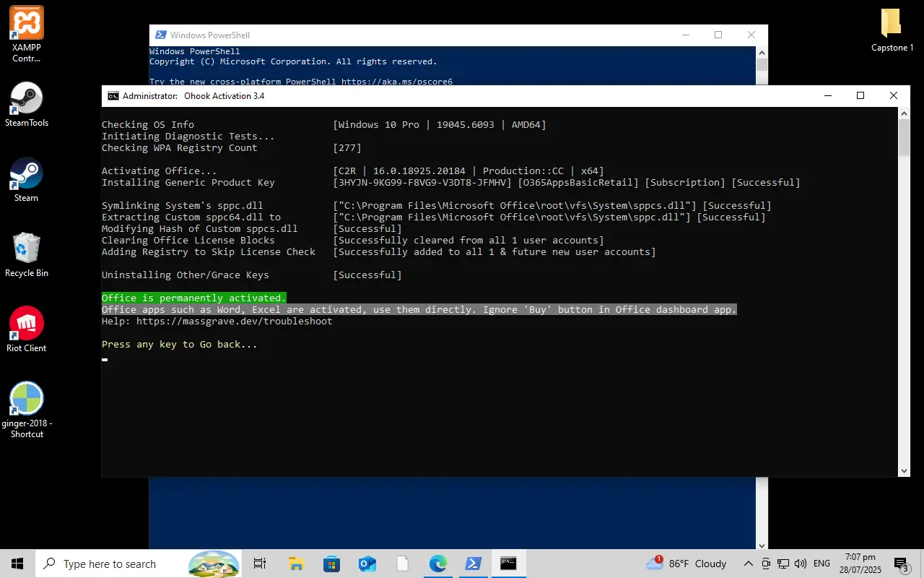Select the Recycle Bin icon
The image size is (924, 578).
tap(27, 254)
